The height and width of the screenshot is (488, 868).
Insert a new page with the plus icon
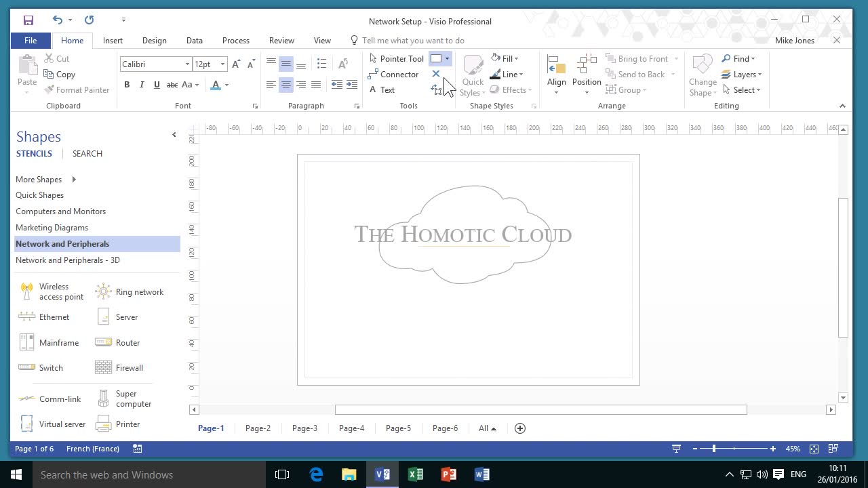click(520, 428)
